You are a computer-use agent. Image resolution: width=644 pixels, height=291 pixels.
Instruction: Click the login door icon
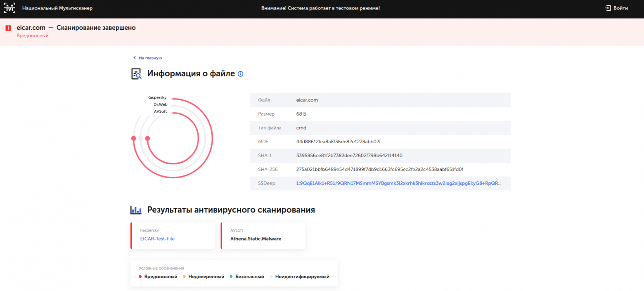(608, 8)
